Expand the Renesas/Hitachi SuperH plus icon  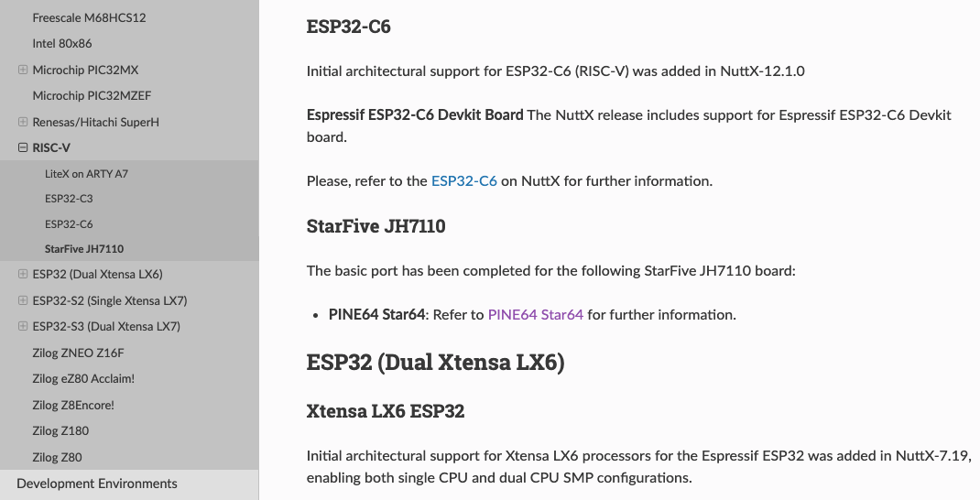tap(23, 121)
